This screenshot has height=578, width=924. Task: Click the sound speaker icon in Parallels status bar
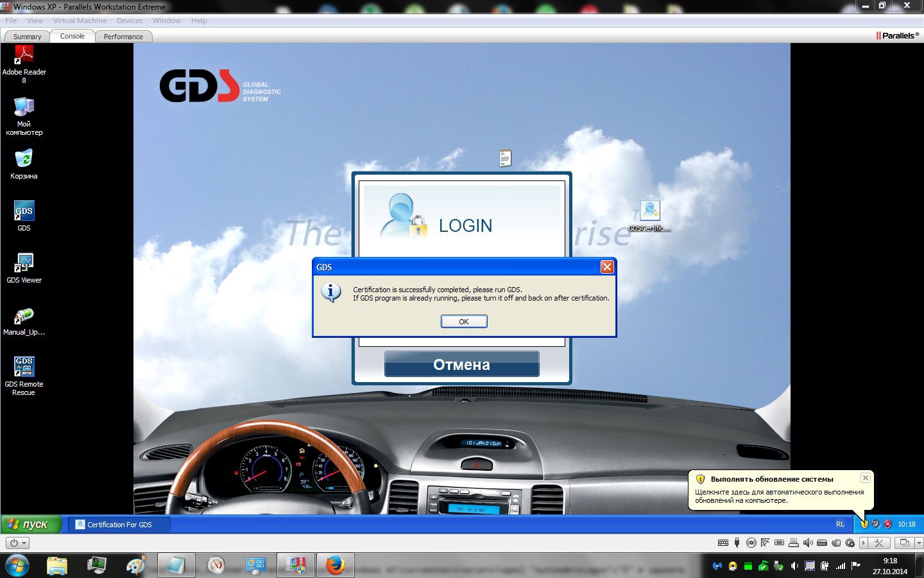(808, 543)
